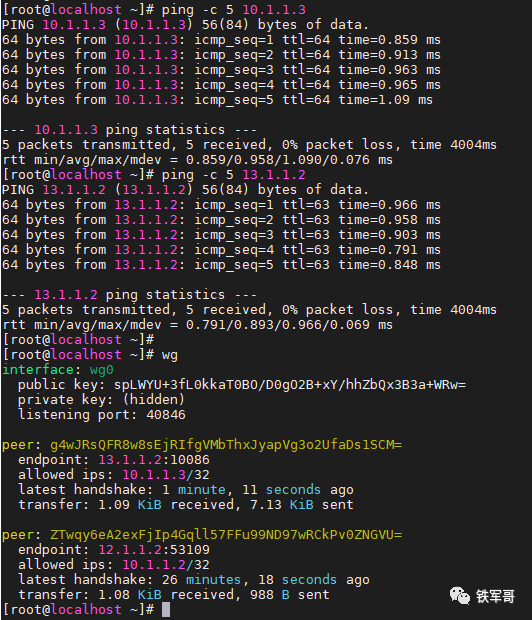Click allowed ips value 10.1.1.3/32
This screenshot has width=532, height=620.
(166, 475)
